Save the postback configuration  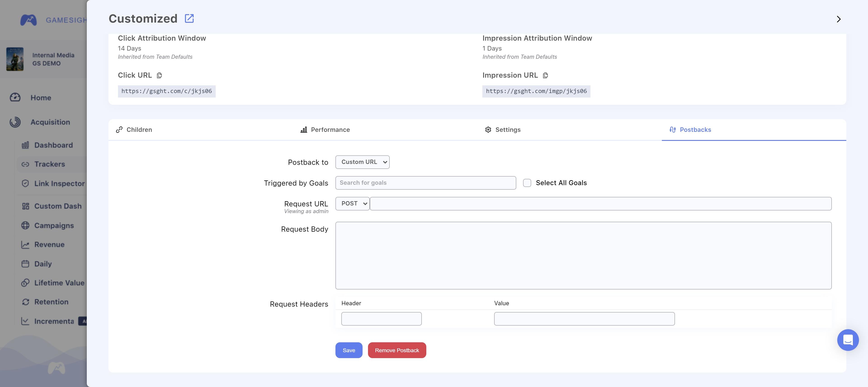[x=349, y=350]
